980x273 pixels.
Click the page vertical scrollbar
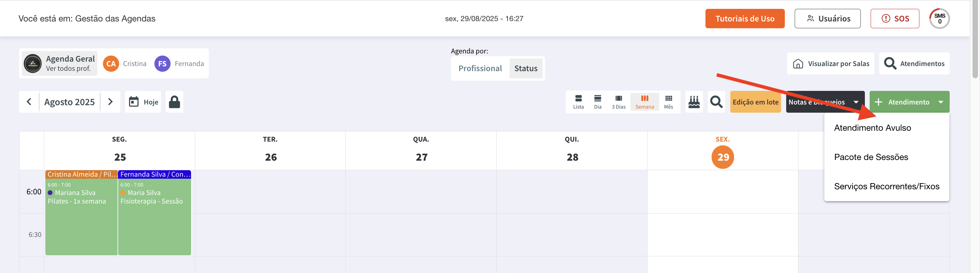coord(975,38)
